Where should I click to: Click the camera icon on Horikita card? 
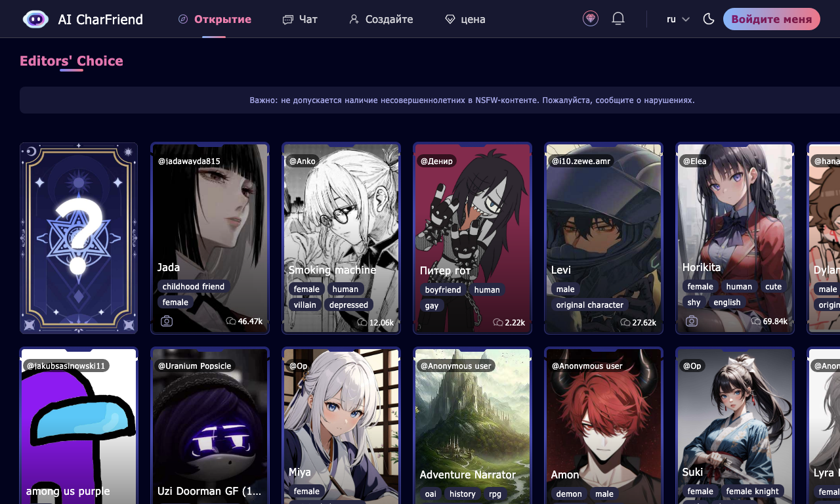(x=692, y=321)
